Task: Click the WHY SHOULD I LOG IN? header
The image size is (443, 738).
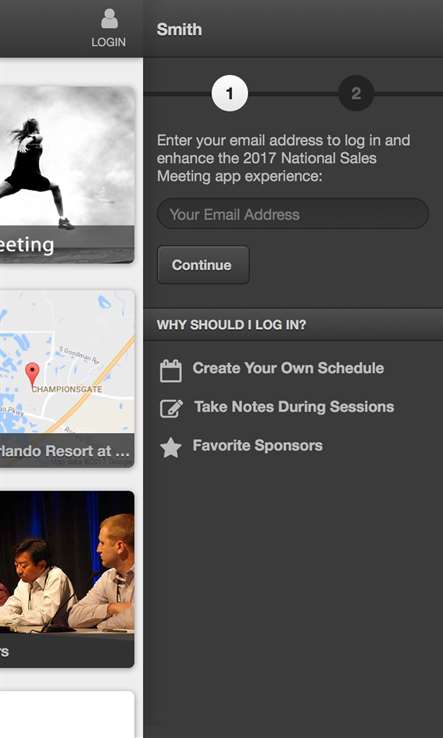Action: click(293, 325)
